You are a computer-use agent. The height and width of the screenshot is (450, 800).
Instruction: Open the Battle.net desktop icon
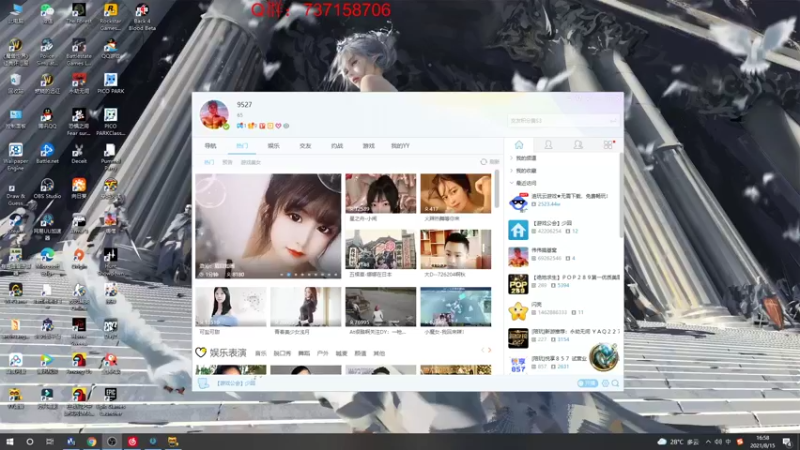click(x=47, y=153)
